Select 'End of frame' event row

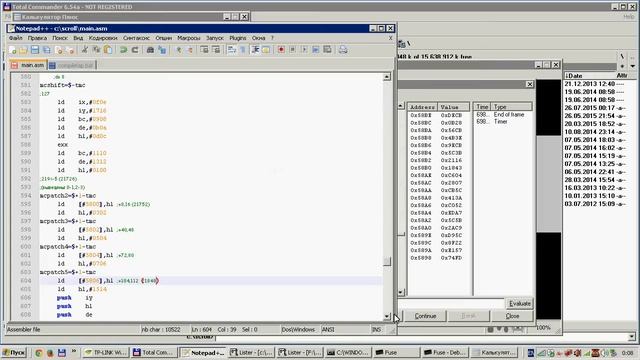pyautogui.click(x=504, y=115)
